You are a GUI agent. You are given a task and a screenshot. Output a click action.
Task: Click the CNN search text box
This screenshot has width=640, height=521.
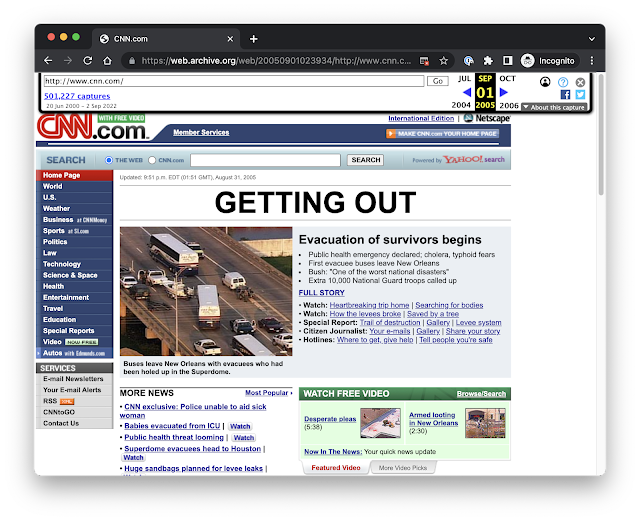coord(265,160)
